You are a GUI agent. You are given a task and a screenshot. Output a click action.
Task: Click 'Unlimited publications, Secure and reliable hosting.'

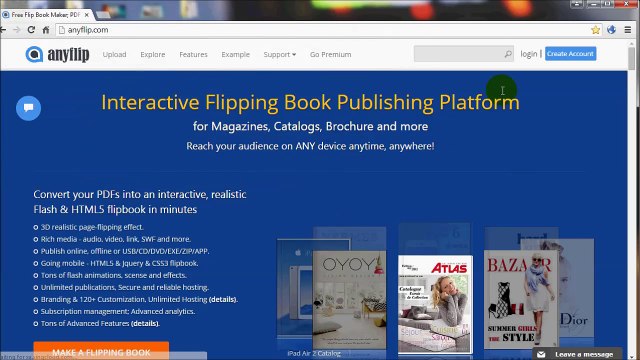[x=125, y=287]
